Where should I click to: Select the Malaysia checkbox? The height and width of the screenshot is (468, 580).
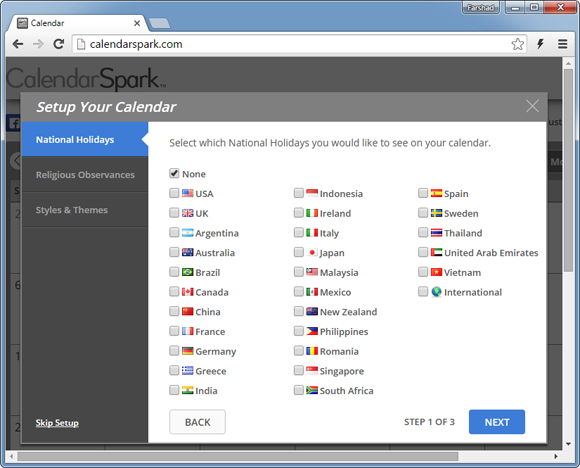299,272
